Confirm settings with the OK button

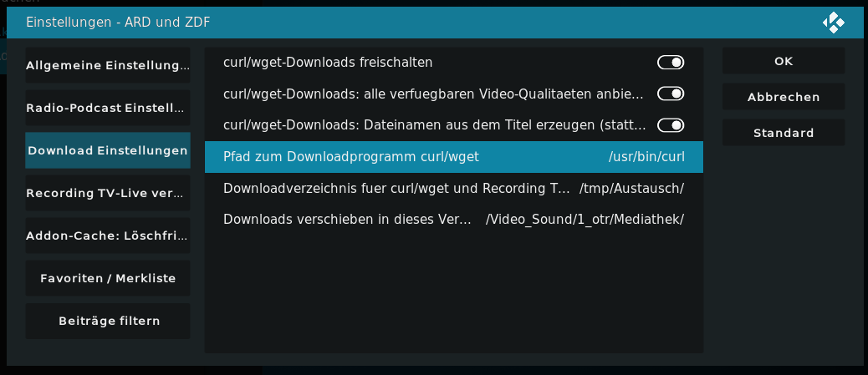pyautogui.click(x=784, y=61)
